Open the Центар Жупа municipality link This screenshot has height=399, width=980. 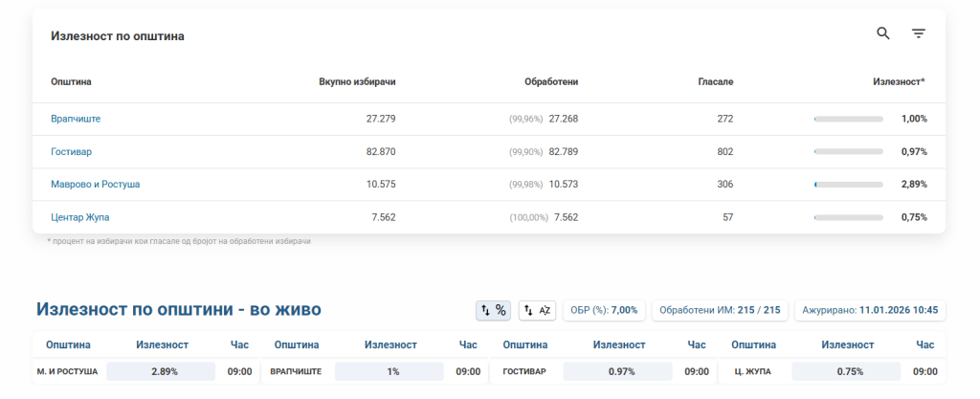79,217
